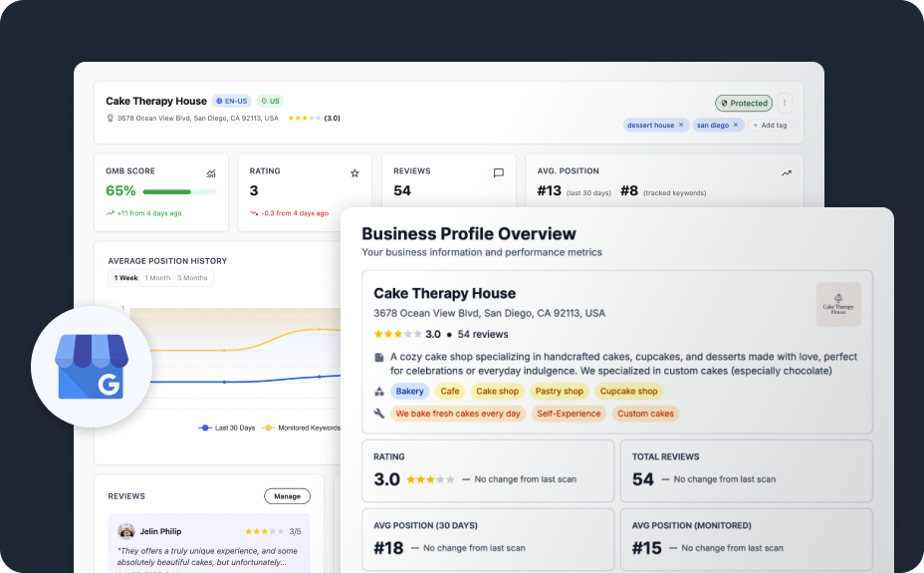Toggle the Monitored Keywords legend item
Image resolution: width=924 pixels, height=573 pixels.
[301, 428]
